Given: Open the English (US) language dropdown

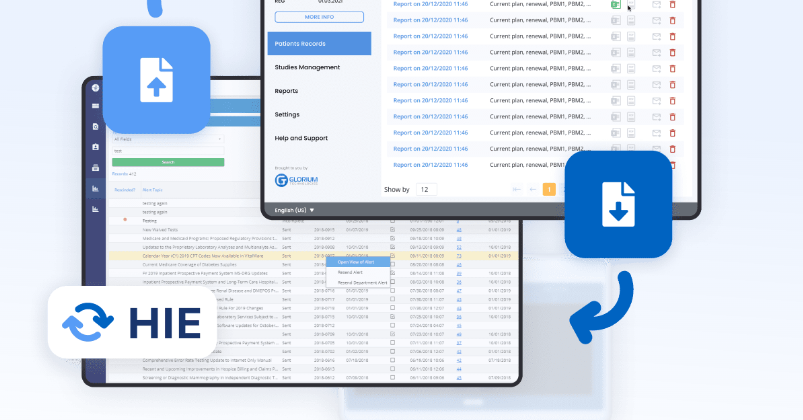Looking at the screenshot, I should pos(294,210).
